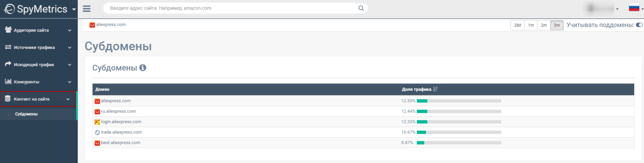The height and width of the screenshot is (163, 644).
Task: Click the search magnifier icon
Action: [361, 8]
